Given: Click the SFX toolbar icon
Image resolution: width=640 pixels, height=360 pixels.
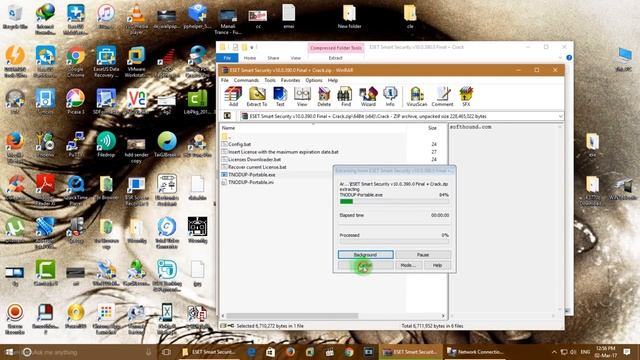Looking at the screenshot, I should [x=466, y=97].
